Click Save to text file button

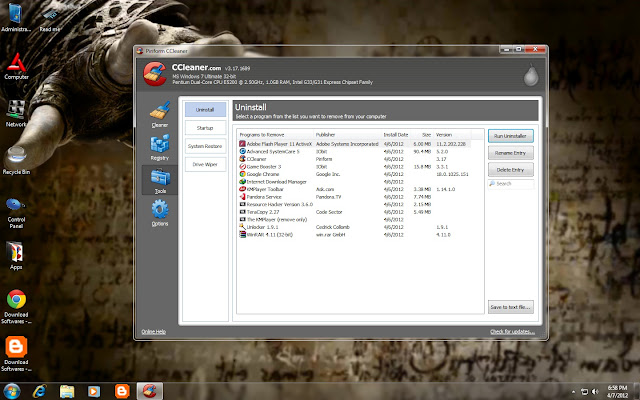pyautogui.click(x=511, y=307)
